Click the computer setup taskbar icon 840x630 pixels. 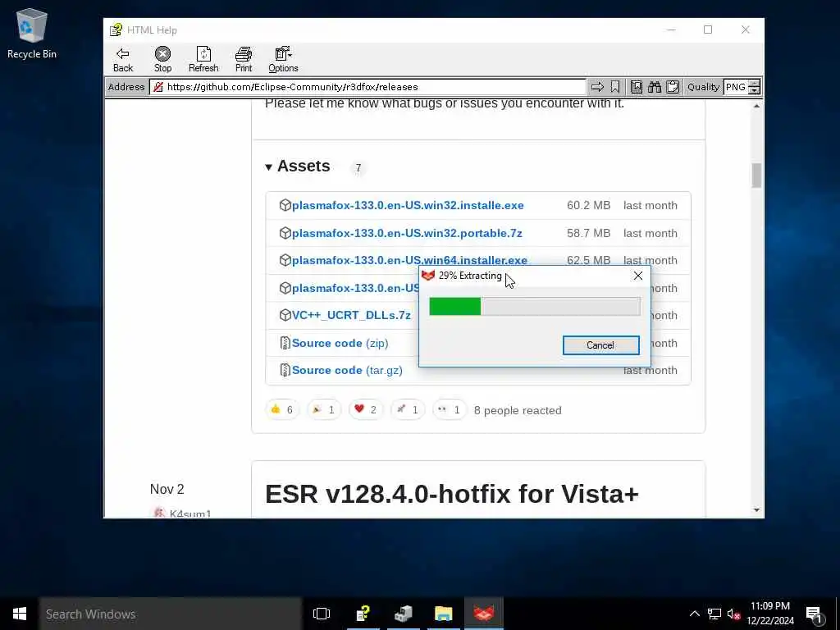[x=404, y=614]
